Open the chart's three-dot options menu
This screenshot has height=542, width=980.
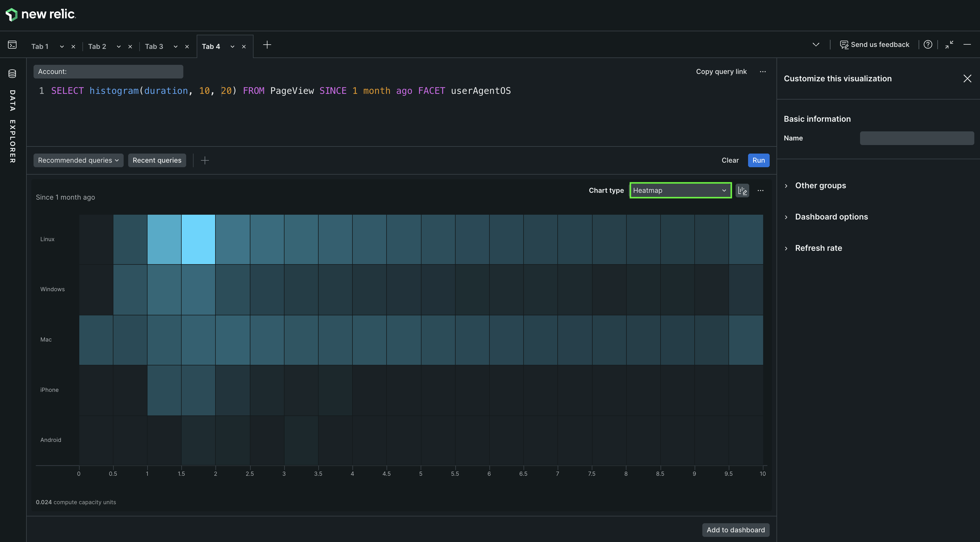(760, 190)
